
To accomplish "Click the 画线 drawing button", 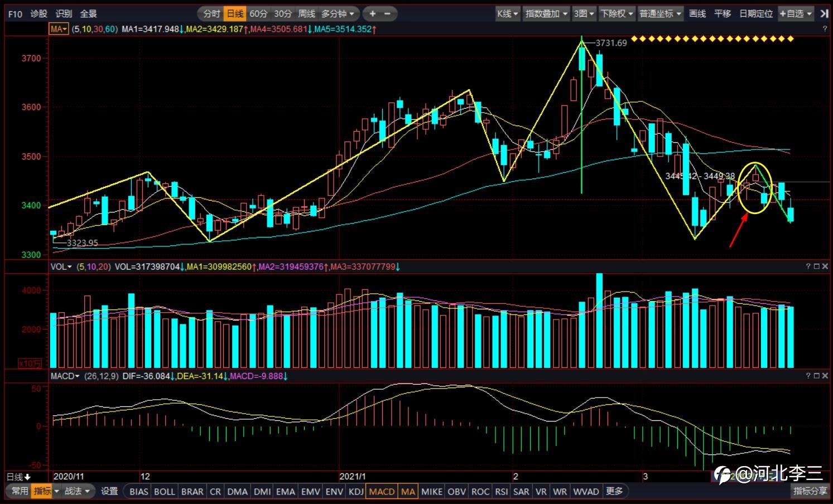I will (697, 13).
